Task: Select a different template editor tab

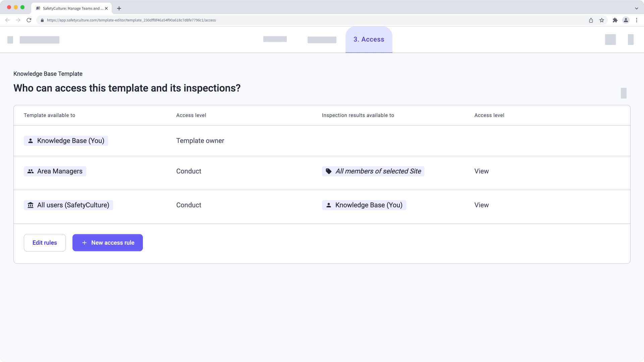Action: 275,39
